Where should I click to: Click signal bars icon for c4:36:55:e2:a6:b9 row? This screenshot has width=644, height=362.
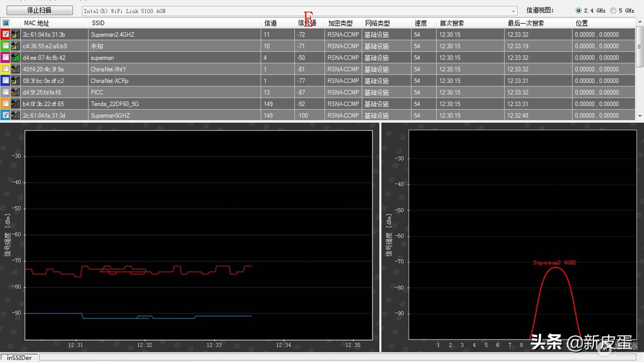pos(15,46)
